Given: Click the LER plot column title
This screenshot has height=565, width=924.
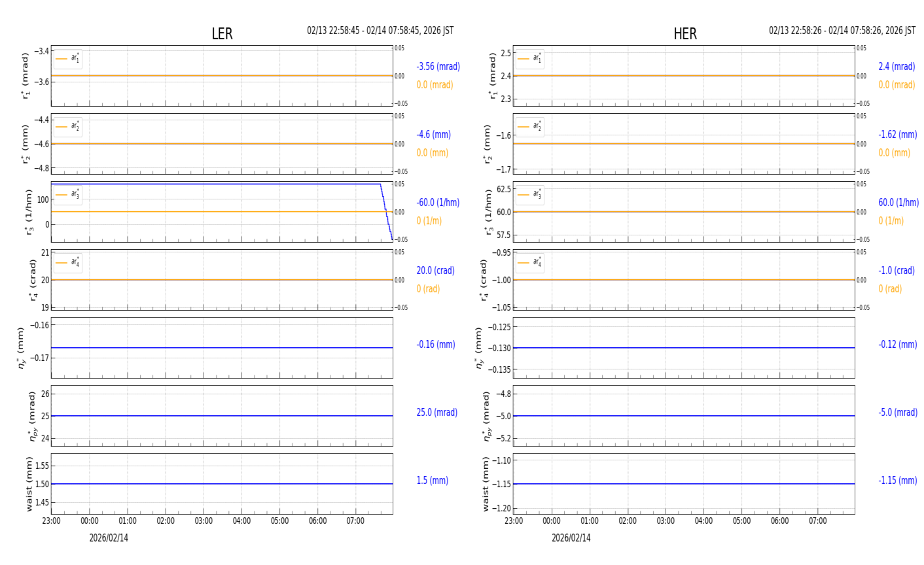Looking at the screenshot, I should [222, 34].
